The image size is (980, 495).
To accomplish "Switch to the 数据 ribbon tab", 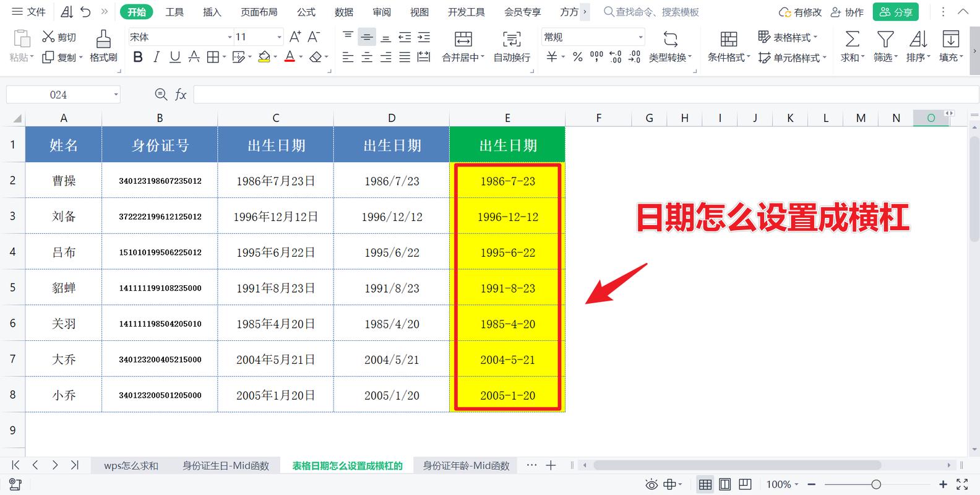I will (344, 12).
